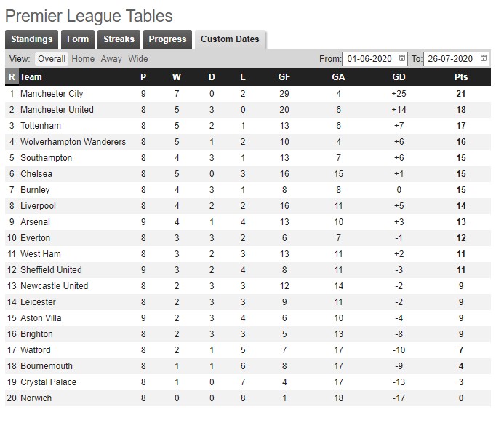504x423 pixels.
Task: Open the Crystal Palace team link
Action: pos(48,382)
